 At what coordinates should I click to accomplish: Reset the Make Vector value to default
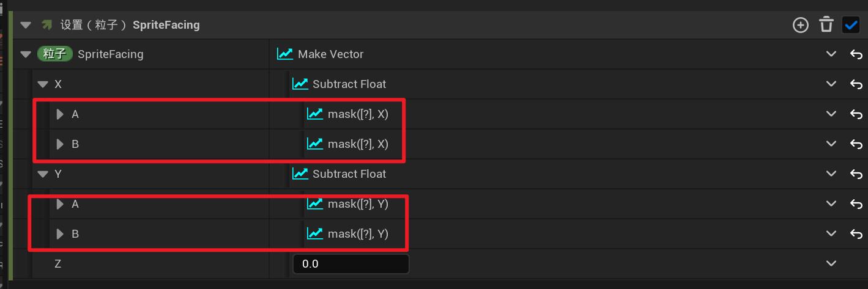click(856, 54)
